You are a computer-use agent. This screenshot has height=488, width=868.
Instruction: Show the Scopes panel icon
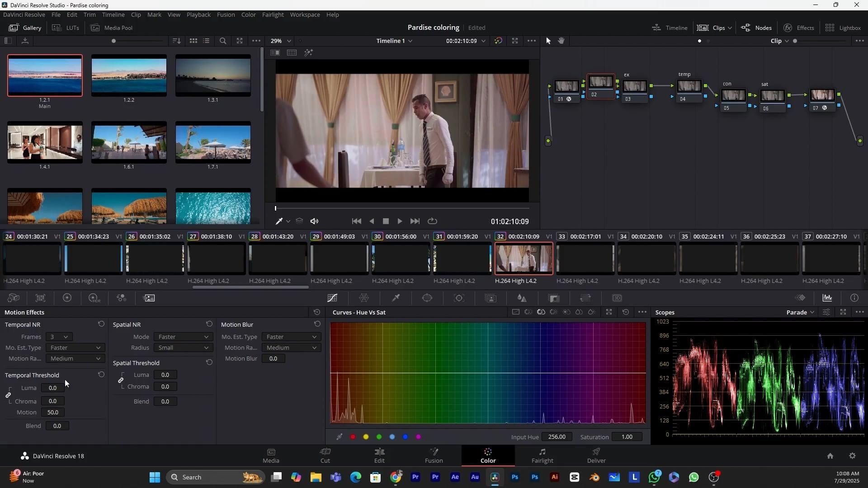827,298
